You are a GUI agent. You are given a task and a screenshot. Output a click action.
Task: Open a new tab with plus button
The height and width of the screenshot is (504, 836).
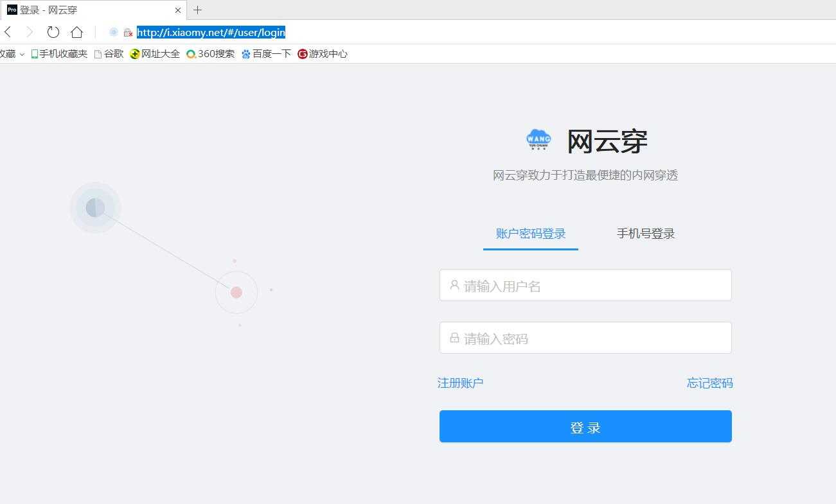197,10
